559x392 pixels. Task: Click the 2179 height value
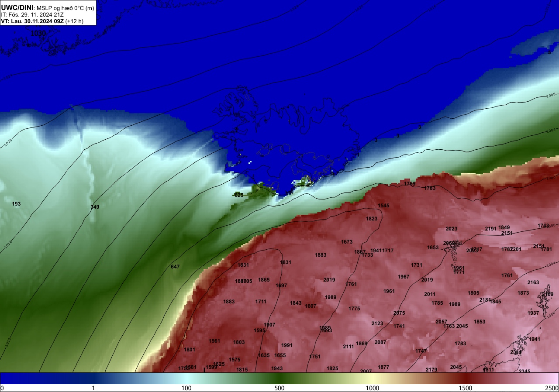431,370
